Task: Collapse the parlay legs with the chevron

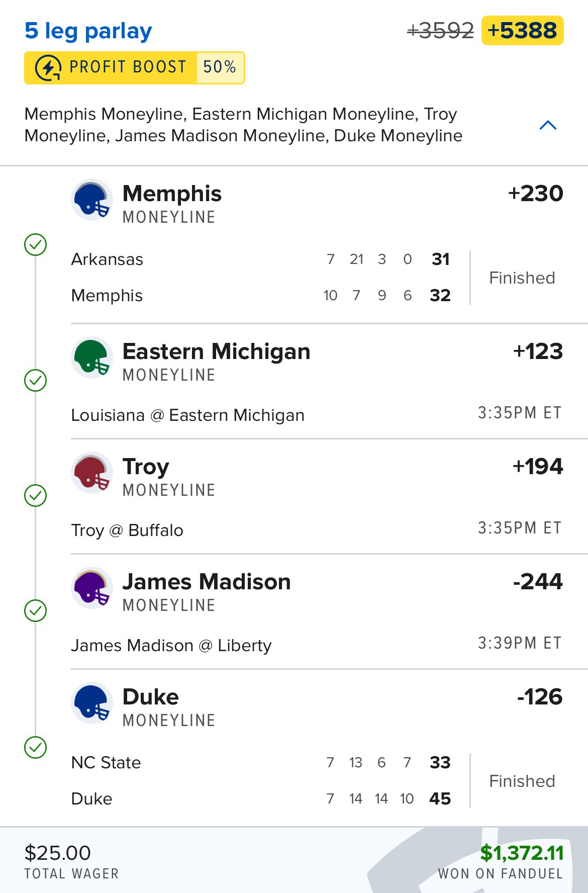Action: pos(548,125)
